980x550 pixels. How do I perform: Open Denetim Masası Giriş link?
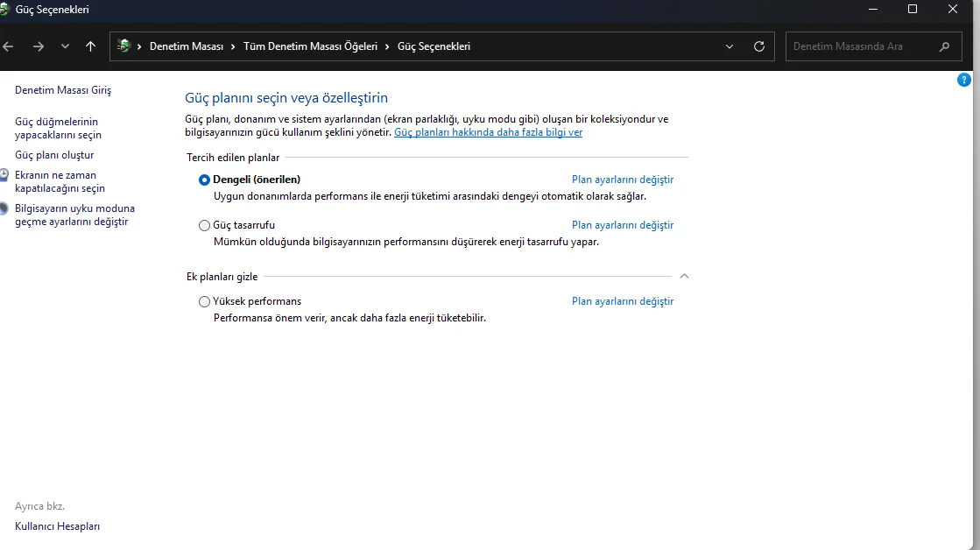click(63, 90)
